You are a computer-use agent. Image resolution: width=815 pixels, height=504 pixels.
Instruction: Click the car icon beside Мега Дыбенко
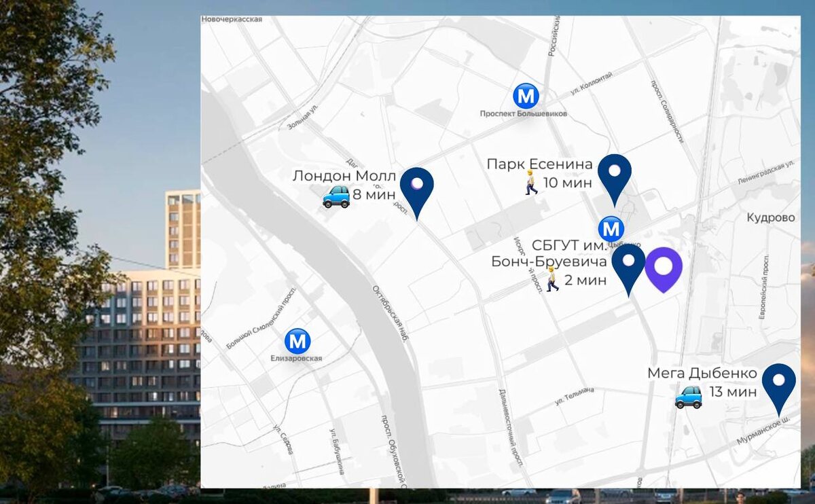[x=688, y=397]
